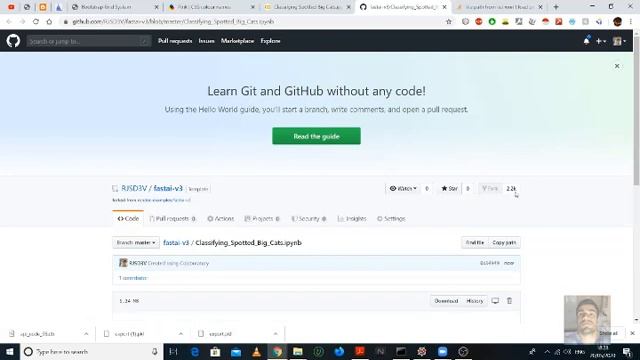Viewport: 640px width, 360px height.
Task: Open Zoom from the taskbar
Action: pyautogui.click(x=442, y=351)
